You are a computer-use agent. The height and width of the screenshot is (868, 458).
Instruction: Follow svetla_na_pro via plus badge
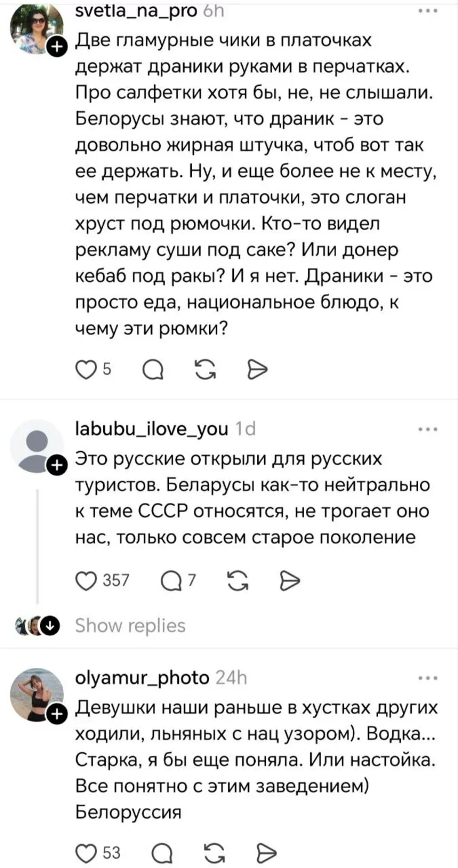56,46
